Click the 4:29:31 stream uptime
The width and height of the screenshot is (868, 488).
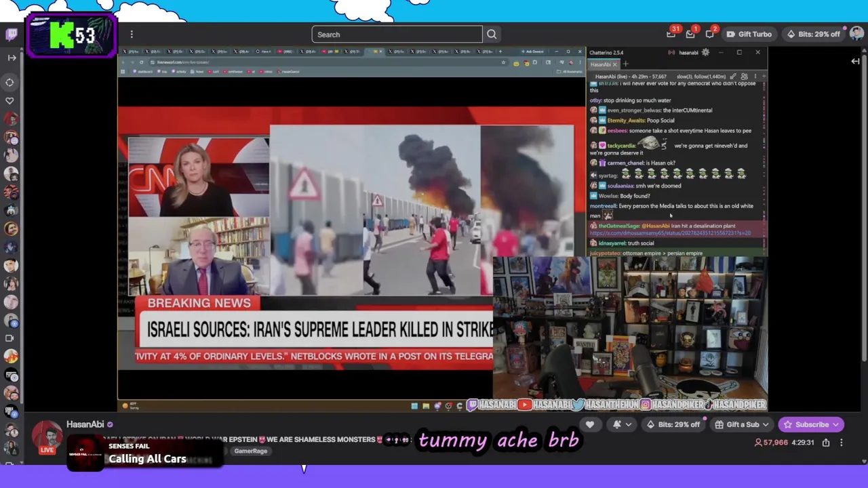pos(802,443)
